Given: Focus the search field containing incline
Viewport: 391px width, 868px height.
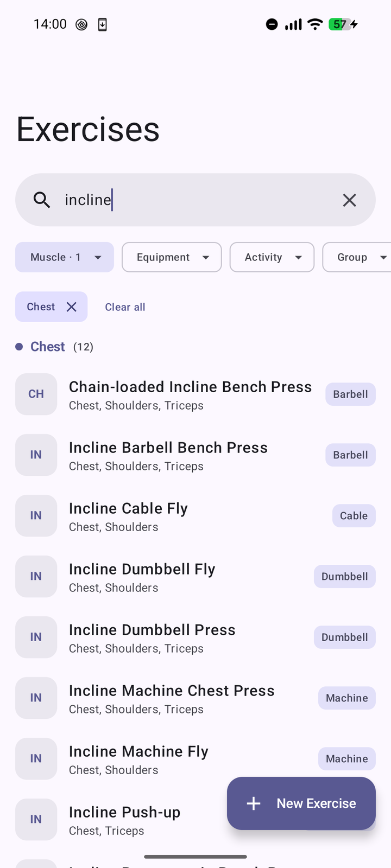Looking at the screenshot, I should [x=195, y=200].
